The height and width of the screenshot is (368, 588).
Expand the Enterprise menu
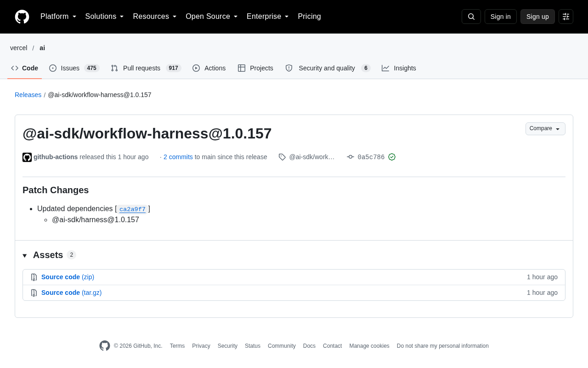(268, 17)
